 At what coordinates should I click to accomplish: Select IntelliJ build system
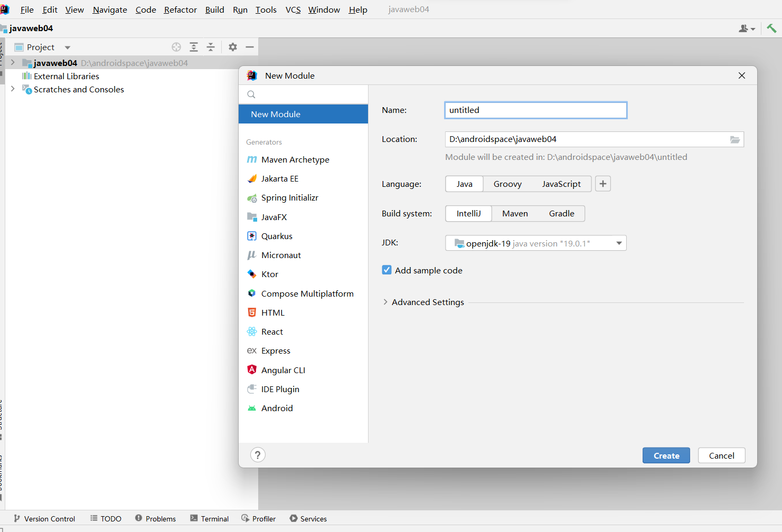pos(469,213)
